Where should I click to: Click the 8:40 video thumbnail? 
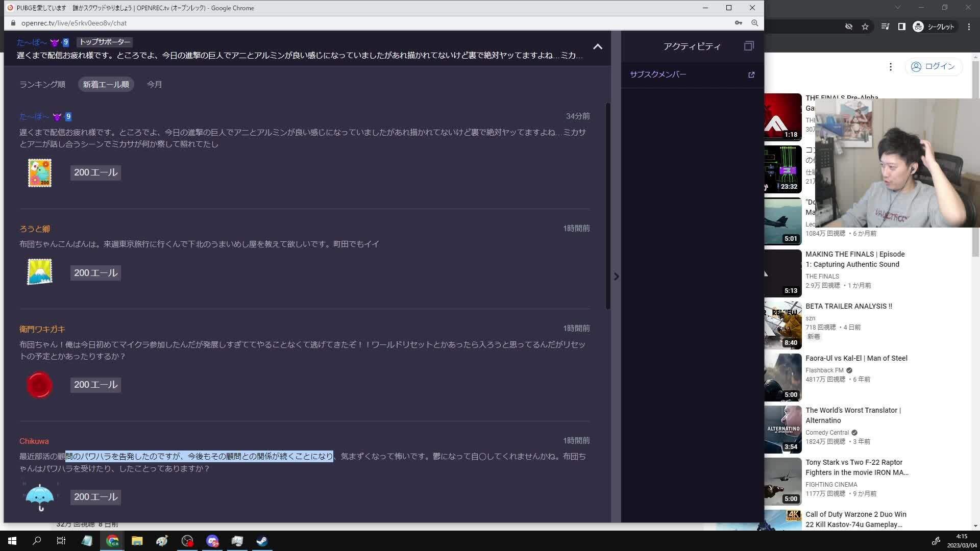(783, 325)
